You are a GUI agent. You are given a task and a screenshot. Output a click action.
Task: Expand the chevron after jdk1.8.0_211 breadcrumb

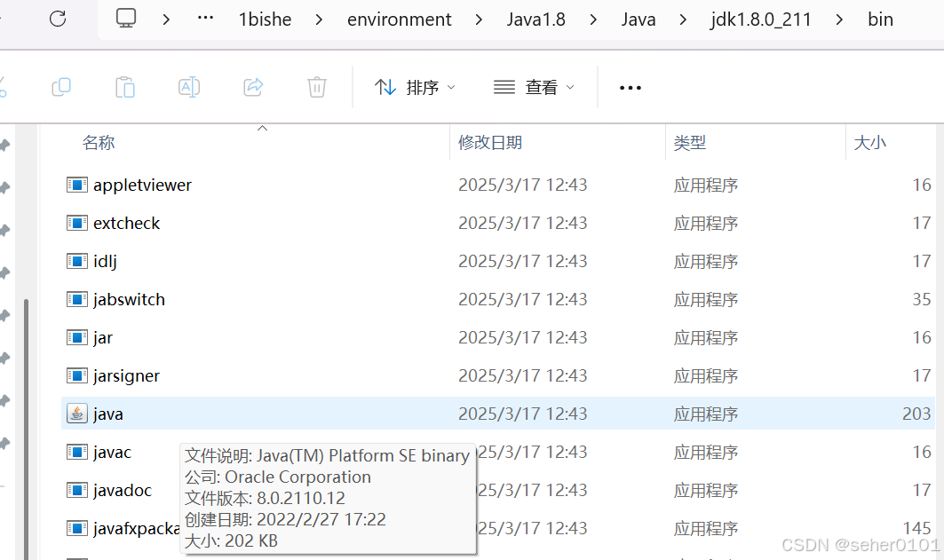(x=839, y=20)
